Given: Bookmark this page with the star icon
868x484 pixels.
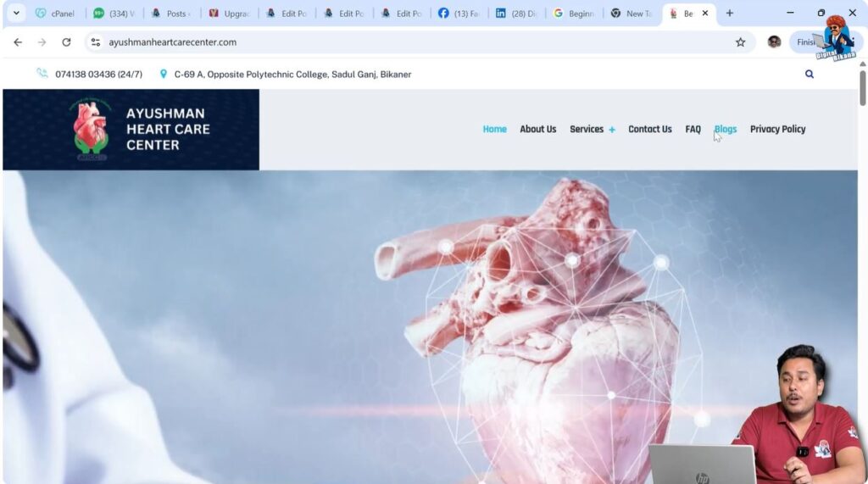Looking at the screenshot, I should [x=740, y=42].
